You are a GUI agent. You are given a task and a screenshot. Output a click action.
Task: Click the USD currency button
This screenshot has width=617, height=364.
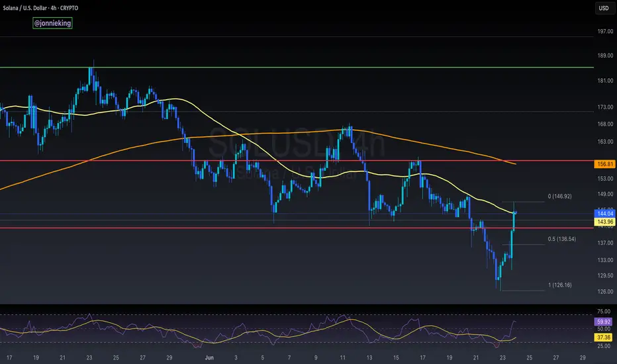604,8
